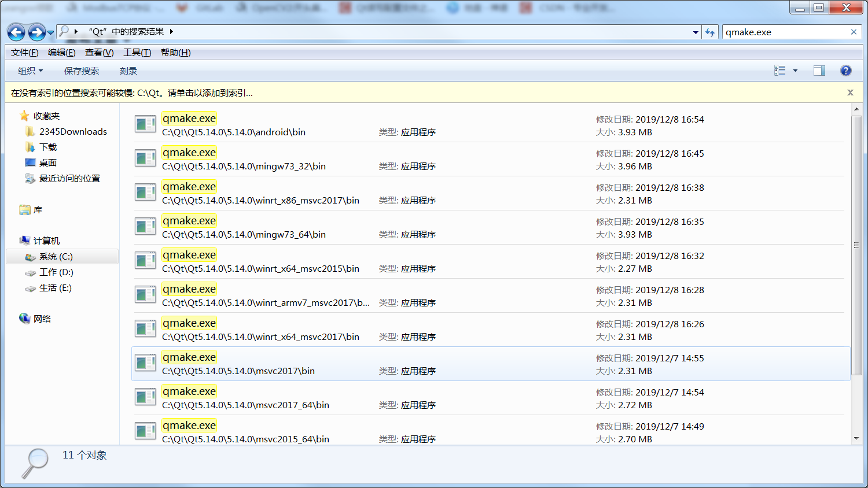Click the change view list icon
This screenshot has width=868, height=488.
(779, 71)
